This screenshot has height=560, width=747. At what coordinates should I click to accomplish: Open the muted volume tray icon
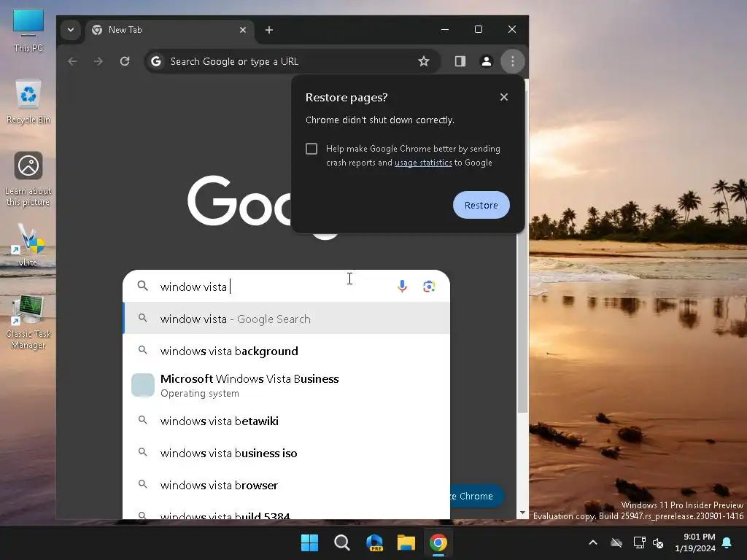pos(659,542)
